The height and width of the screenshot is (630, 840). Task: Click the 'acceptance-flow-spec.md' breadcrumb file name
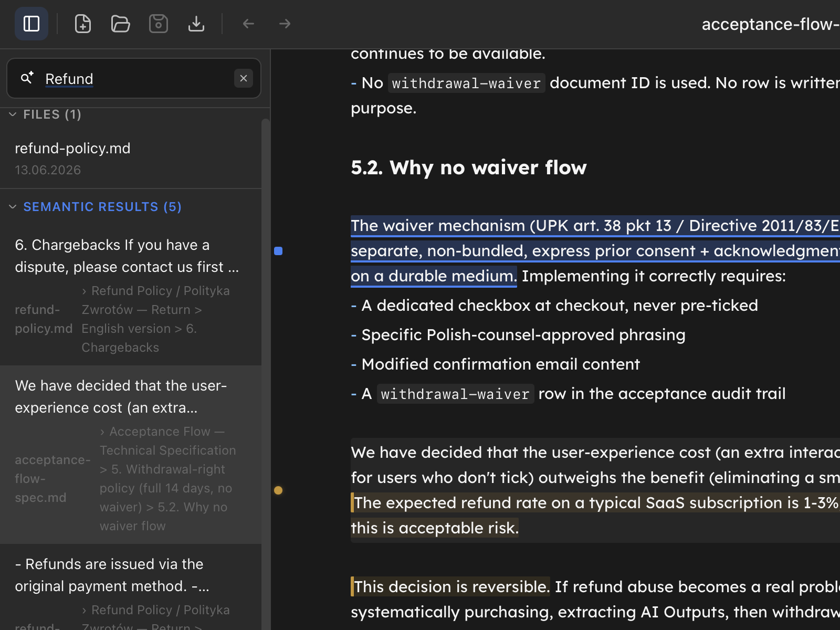[x=52, y=479]
